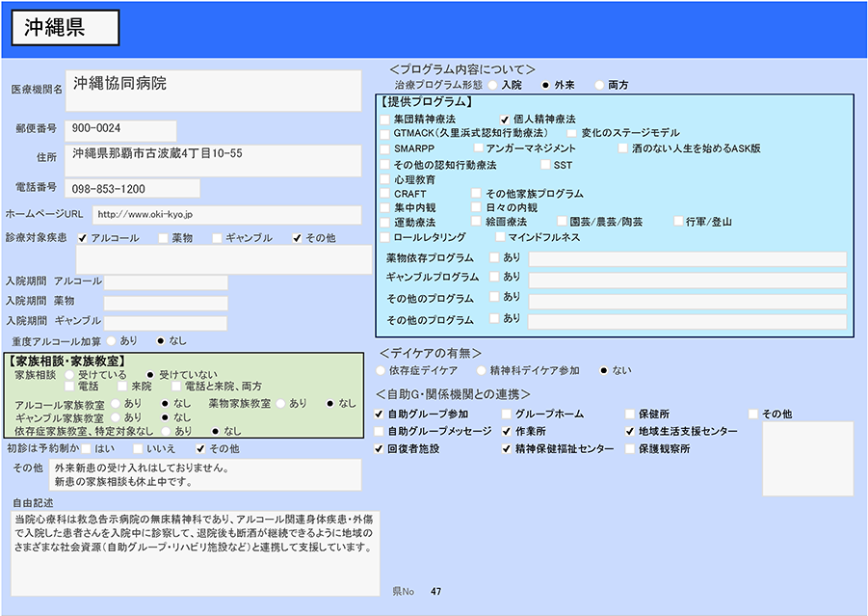Enable the ギャンブル target disease checkbox
Screen dimensions: 868x616
[218, 238]
